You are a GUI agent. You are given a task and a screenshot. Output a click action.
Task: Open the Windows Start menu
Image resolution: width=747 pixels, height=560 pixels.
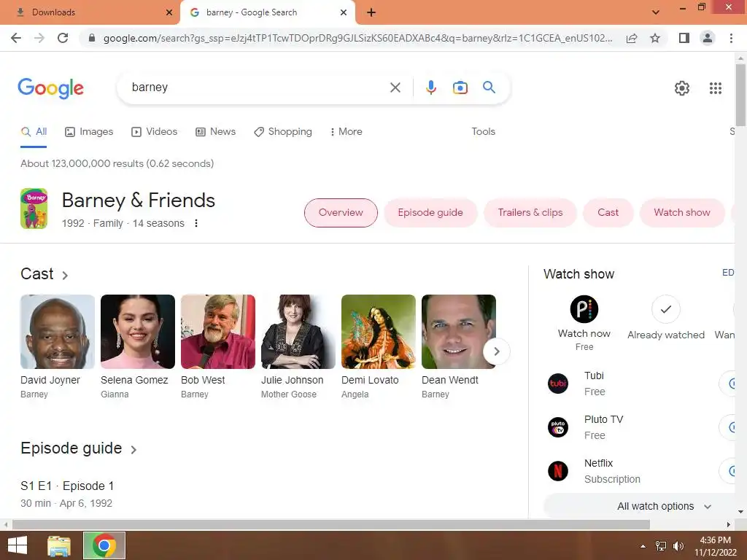point(18,545)
